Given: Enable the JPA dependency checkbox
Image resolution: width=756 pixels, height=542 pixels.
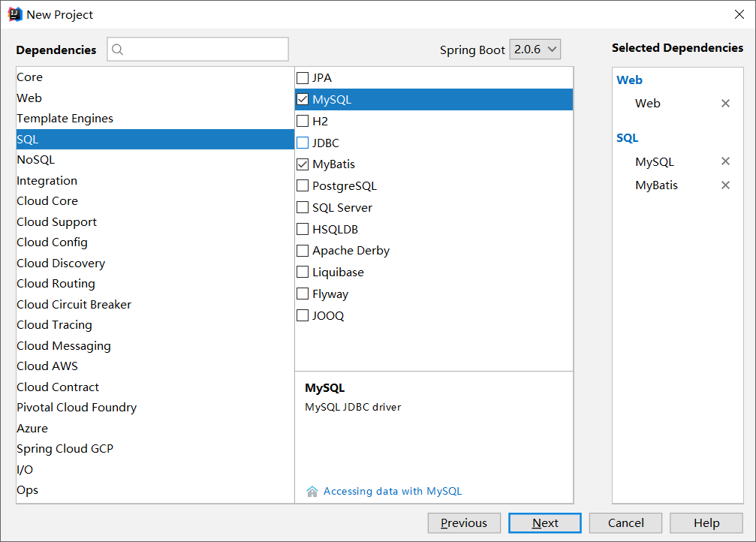Looking at the screenshot, I should (x=303, y=78).
